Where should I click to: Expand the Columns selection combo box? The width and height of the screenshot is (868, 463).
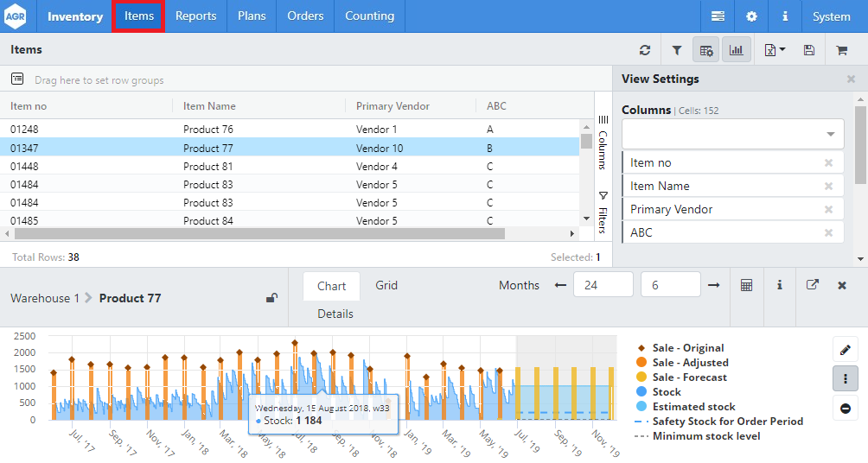[733, 134]
